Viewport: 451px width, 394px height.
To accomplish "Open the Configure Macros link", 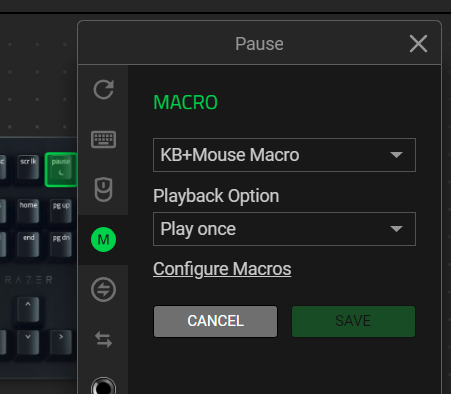I will pos(222,269).
